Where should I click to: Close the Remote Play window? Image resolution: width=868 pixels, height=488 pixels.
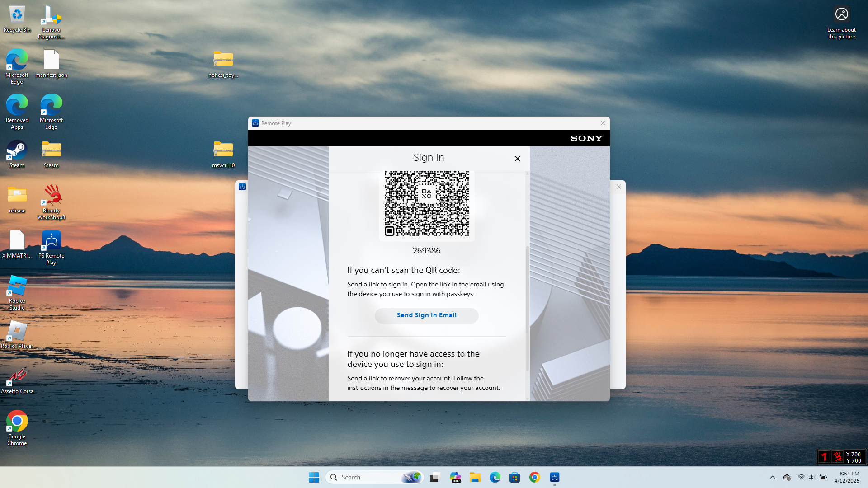pos(603,123)
